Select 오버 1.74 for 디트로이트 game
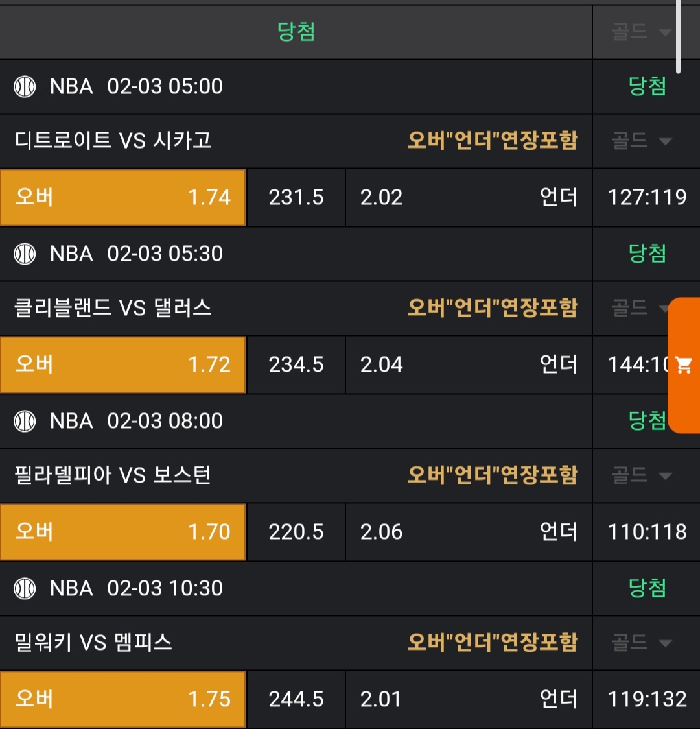Screen dimensions: 700x729 pyautogui.click(x=123, y=197)
